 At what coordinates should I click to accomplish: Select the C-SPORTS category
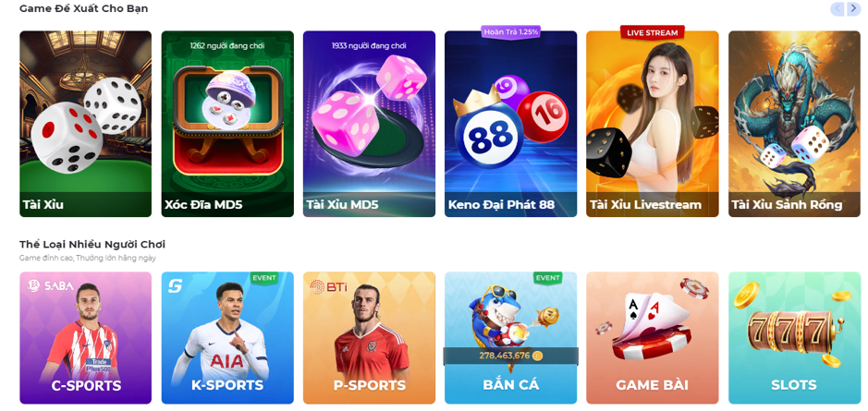85,338
